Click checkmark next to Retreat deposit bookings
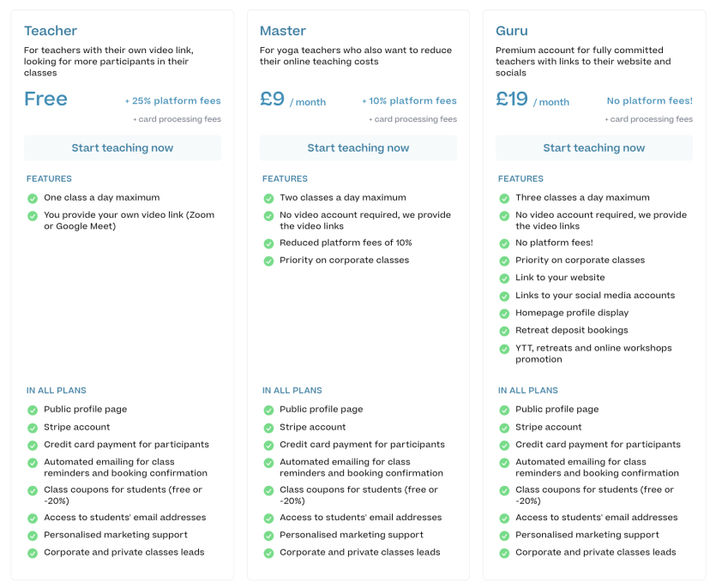Image resolution: width=716 pixels, height=588 pixels. (x=504, y=331)
